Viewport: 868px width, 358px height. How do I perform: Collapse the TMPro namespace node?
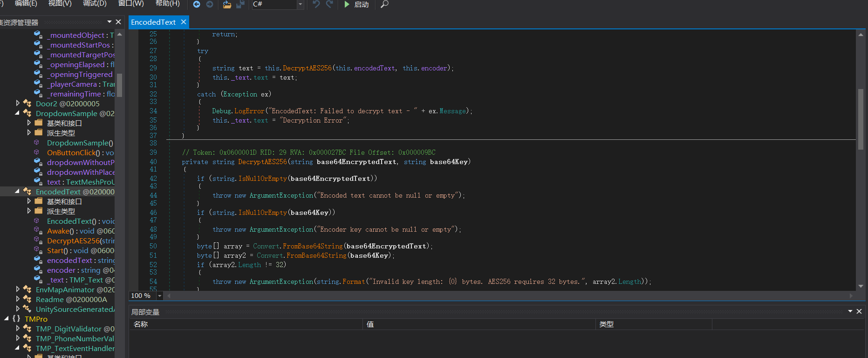click(7, 319)
